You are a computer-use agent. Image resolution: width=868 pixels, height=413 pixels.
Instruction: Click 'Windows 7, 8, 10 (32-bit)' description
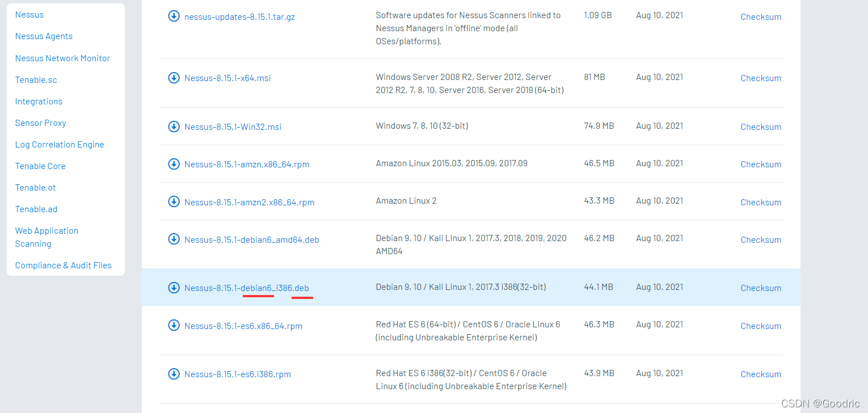pos(422,126)
